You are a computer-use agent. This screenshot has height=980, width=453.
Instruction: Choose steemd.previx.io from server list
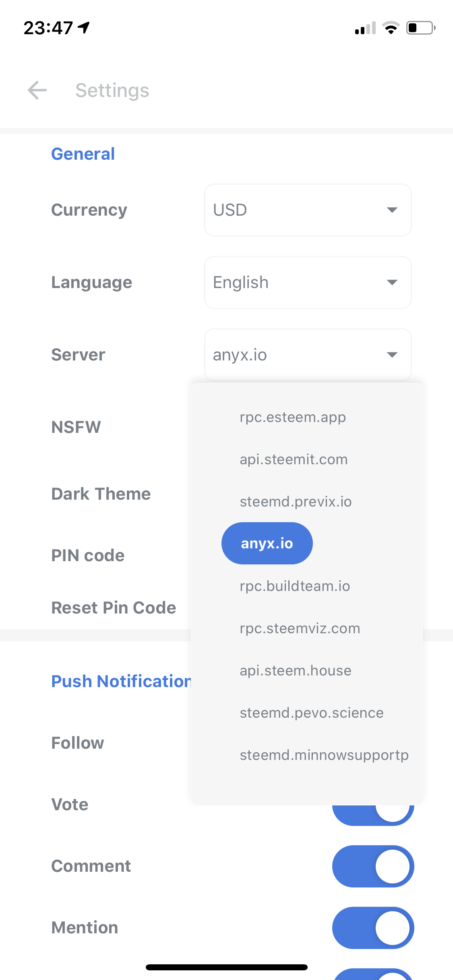(x=296, y=502)
